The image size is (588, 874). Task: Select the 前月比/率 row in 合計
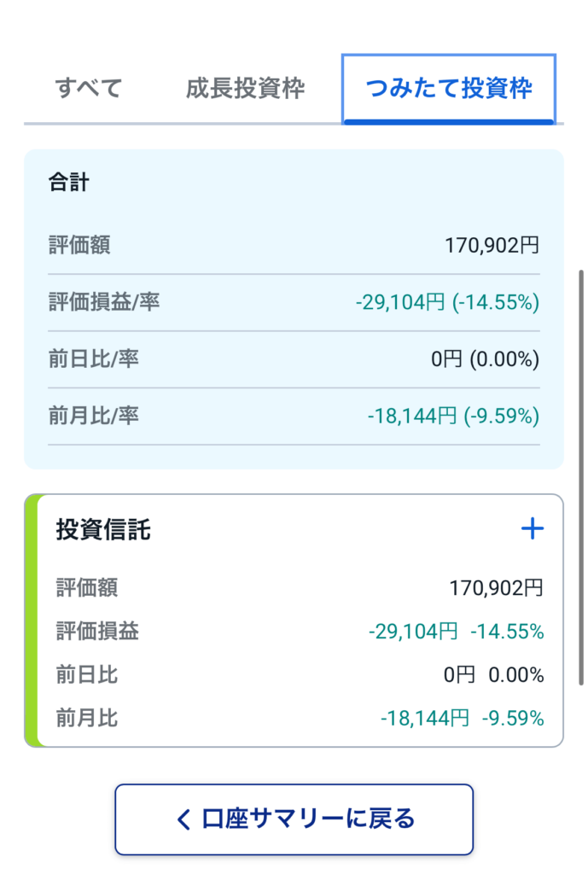[x=294, y=416]
